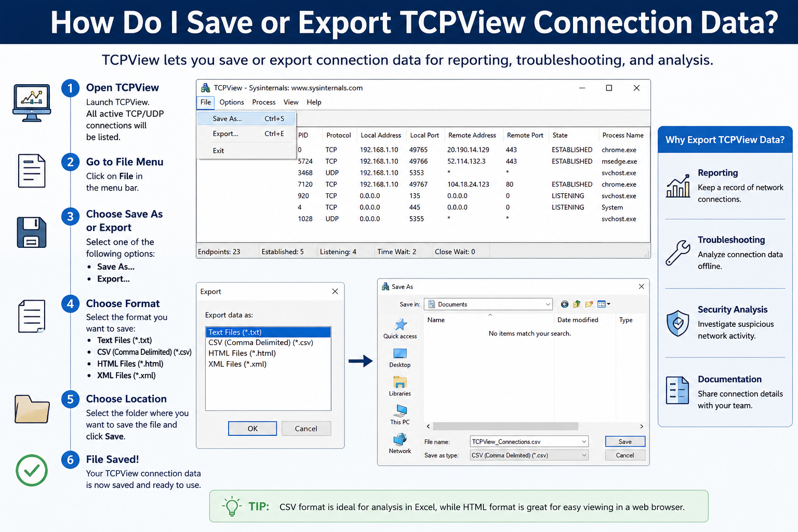Open the Help menu in TCPView
798x532 pixels.
click(x=314, y=102)
